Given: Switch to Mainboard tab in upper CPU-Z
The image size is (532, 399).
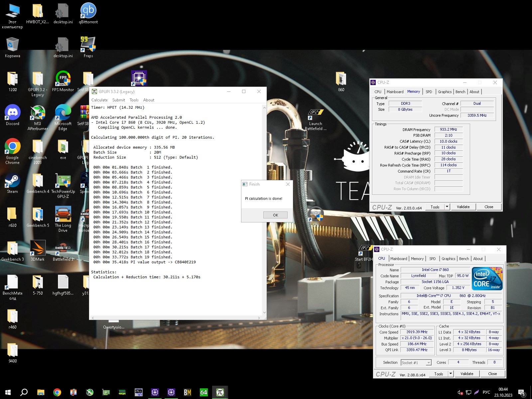Looking at the screenshot, I should point(395,92).
